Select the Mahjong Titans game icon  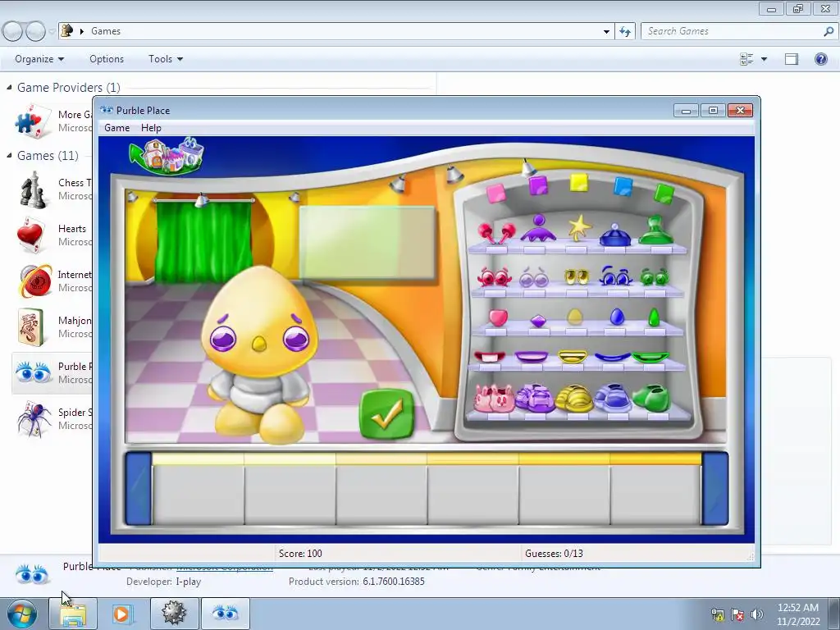(32, 326)
